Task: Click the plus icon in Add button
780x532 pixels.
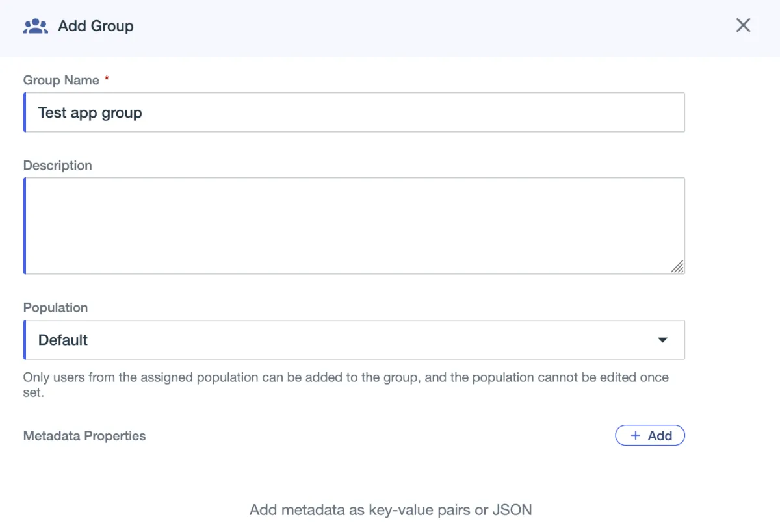Action: pyautogui.click(x=636, y=436)
